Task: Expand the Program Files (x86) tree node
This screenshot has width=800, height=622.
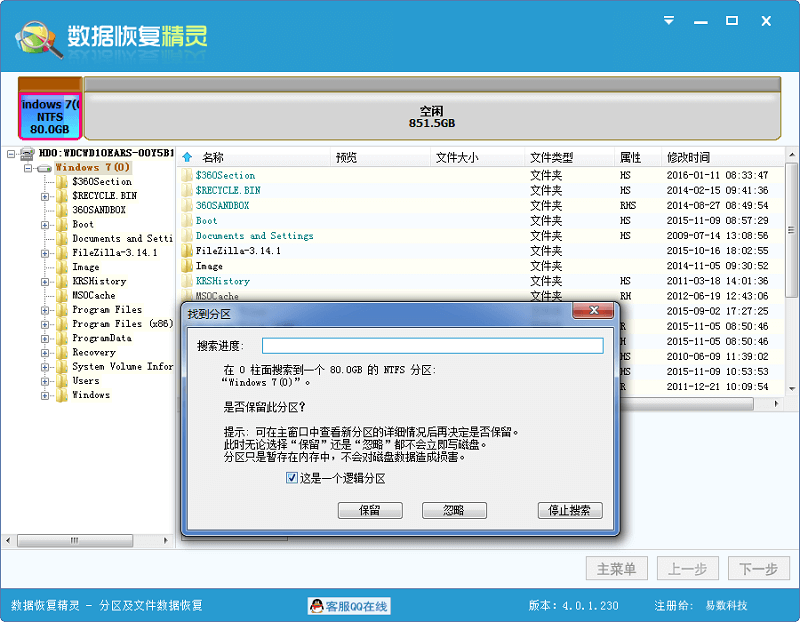Action: click(x=45, y=325)
